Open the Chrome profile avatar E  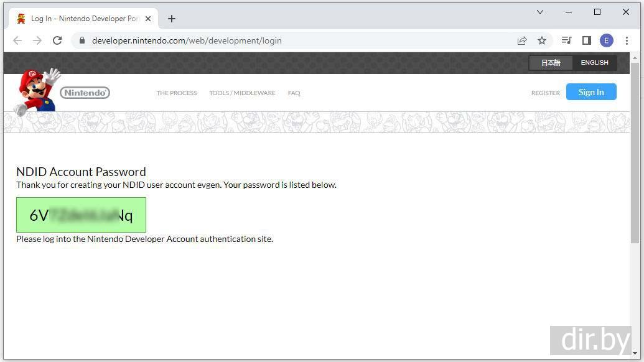coord(607,40)
